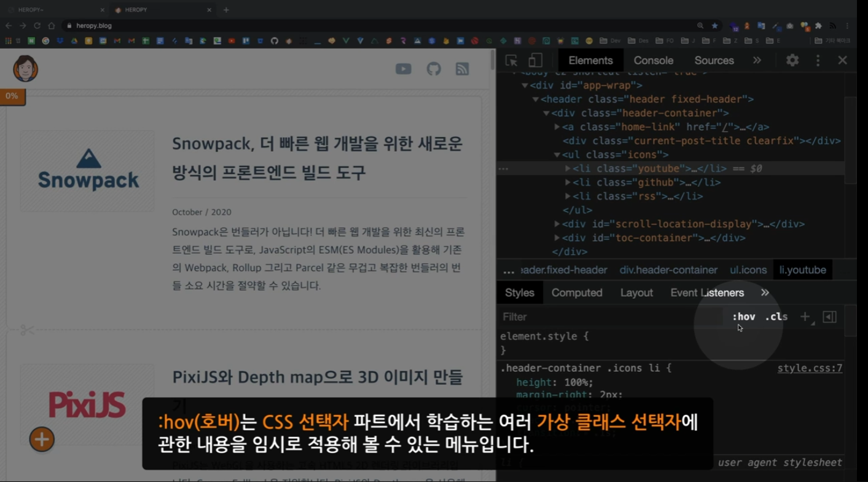The width and height of the screenshot is (868, 482).
Task: Open the Snowpack article title link
Action: coord(318,157)
